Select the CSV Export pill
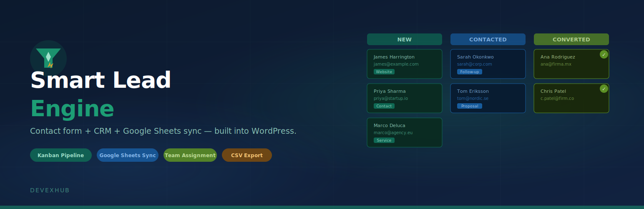Image resolution: width=644 pixels, height=209 pixels. pyautogui.click(x=247, y=155)
